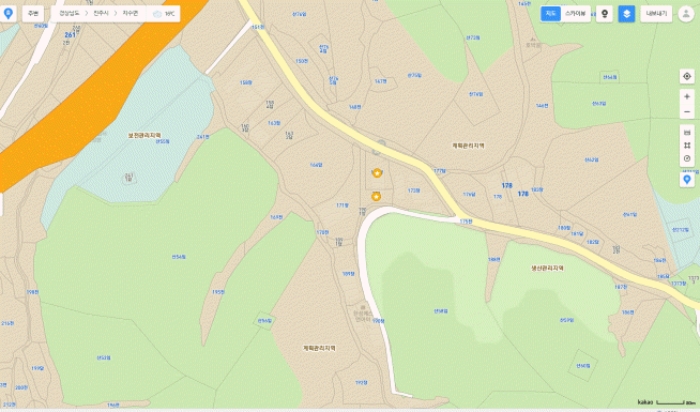Open the user profile icon
This screenshot has height=412, width=700.
[x=686, y=14]
